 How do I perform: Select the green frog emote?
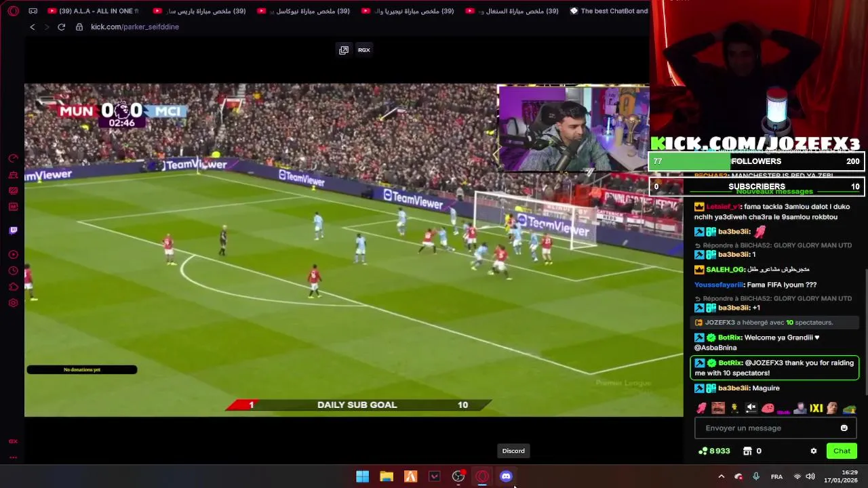tap(849, 408)
